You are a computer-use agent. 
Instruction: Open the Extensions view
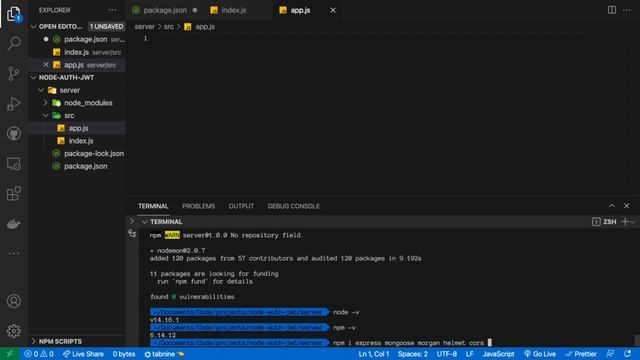(14, 193)
